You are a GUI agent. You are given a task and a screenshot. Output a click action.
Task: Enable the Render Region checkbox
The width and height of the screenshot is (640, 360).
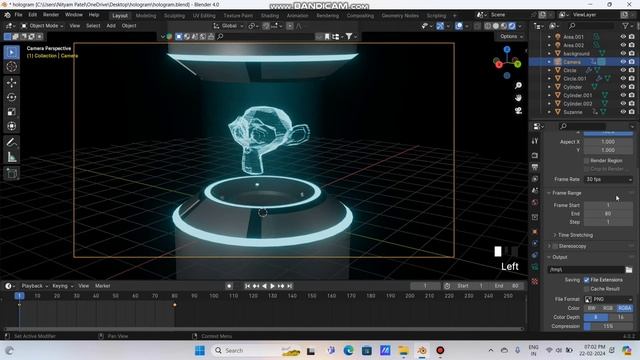tap(587, 160)
